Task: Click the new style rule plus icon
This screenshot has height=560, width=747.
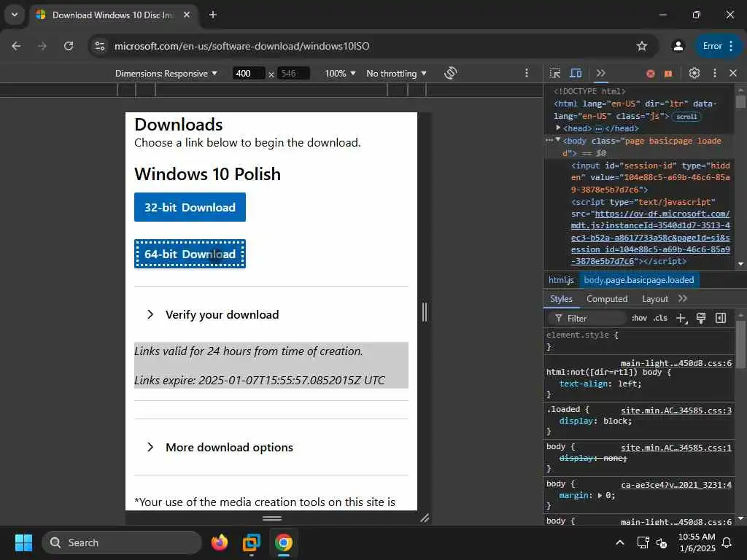Action: click(x=681, y=318)
